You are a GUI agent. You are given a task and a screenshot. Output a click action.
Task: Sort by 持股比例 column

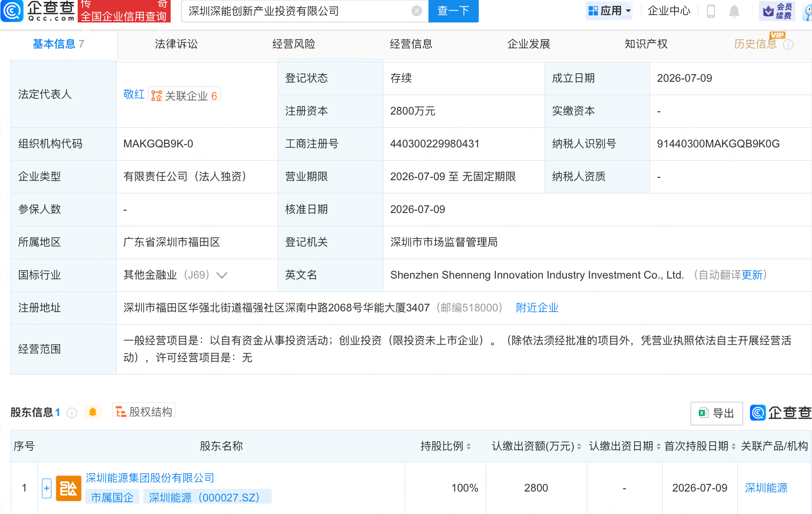[468, 446]
